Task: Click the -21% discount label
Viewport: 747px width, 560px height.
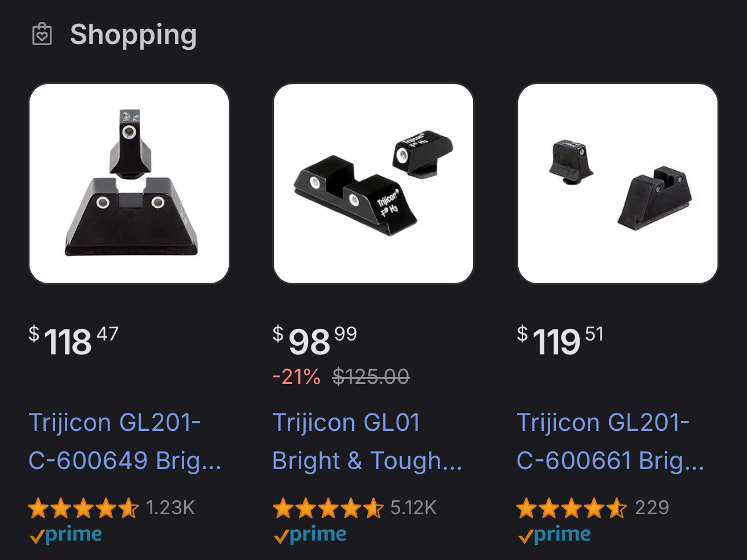Action: coord(296,377)
